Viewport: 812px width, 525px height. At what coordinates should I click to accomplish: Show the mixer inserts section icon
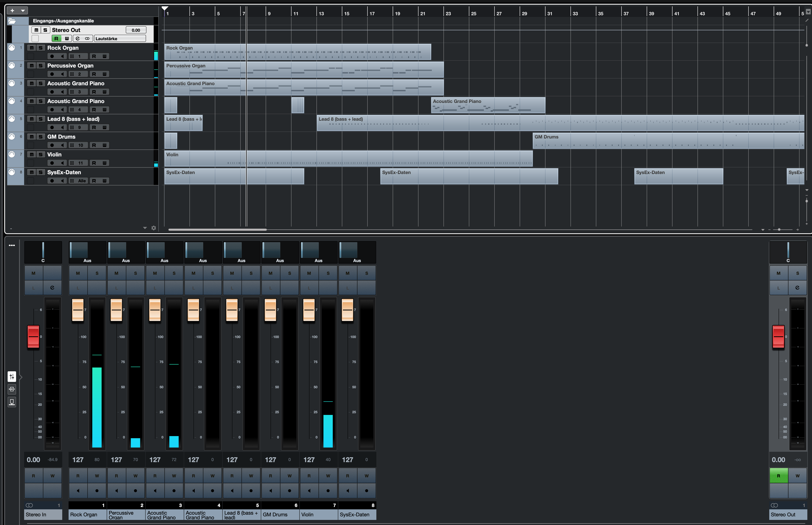(x=12, y=389)
